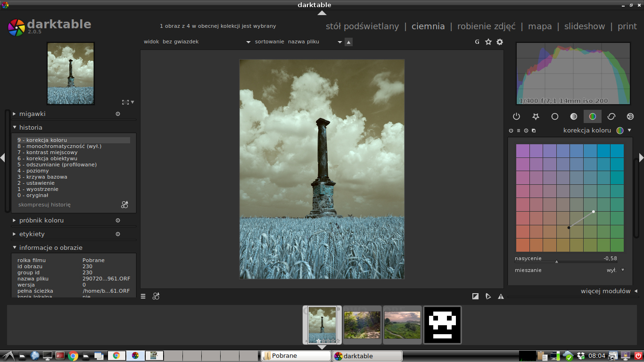
Task: Show the favourite modules group (star icon)
Action: [536, 116]
